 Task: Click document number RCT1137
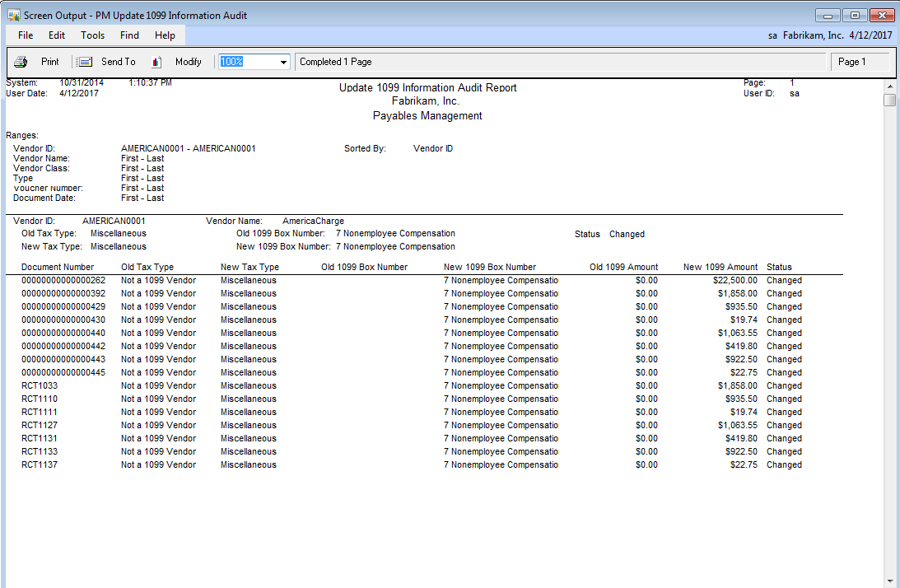coord(40,465)
